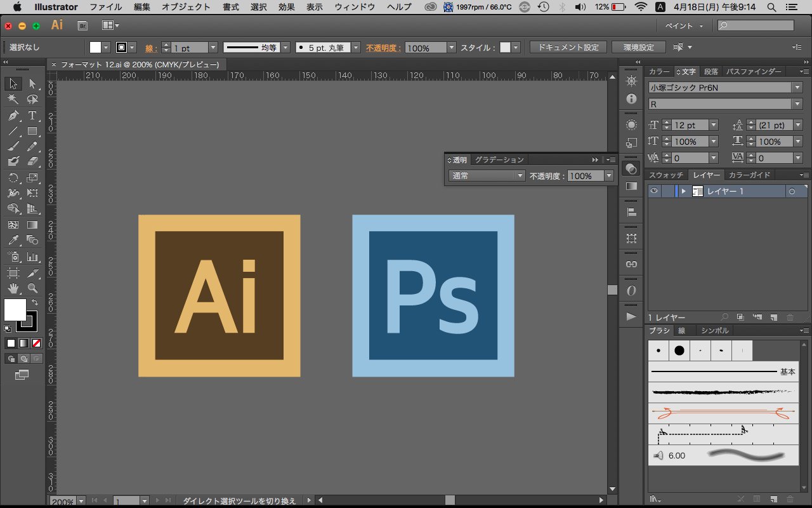Select the Type tool
Image resolution: width=812 pixels, height=508 pixels.
point(32,116)
